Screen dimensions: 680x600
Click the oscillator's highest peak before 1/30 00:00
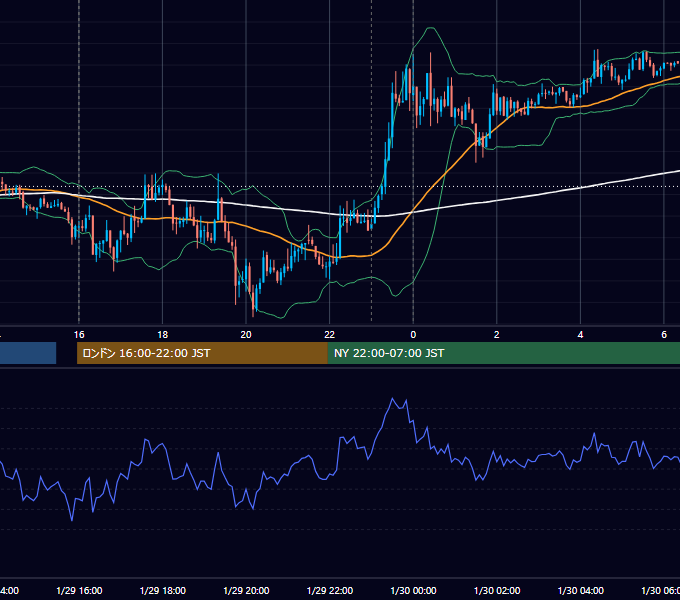[x=393, y=398]
